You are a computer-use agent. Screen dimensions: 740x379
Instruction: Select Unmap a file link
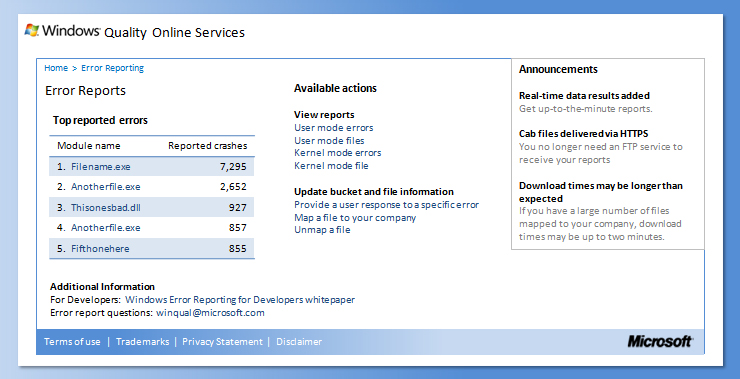click(x=322, y=230)
